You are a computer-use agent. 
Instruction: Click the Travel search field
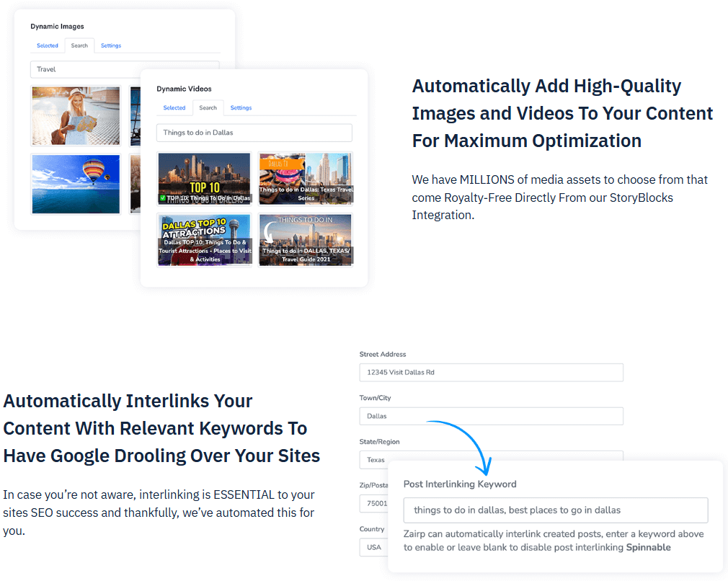pyautogui.click(x=86, y=69)
